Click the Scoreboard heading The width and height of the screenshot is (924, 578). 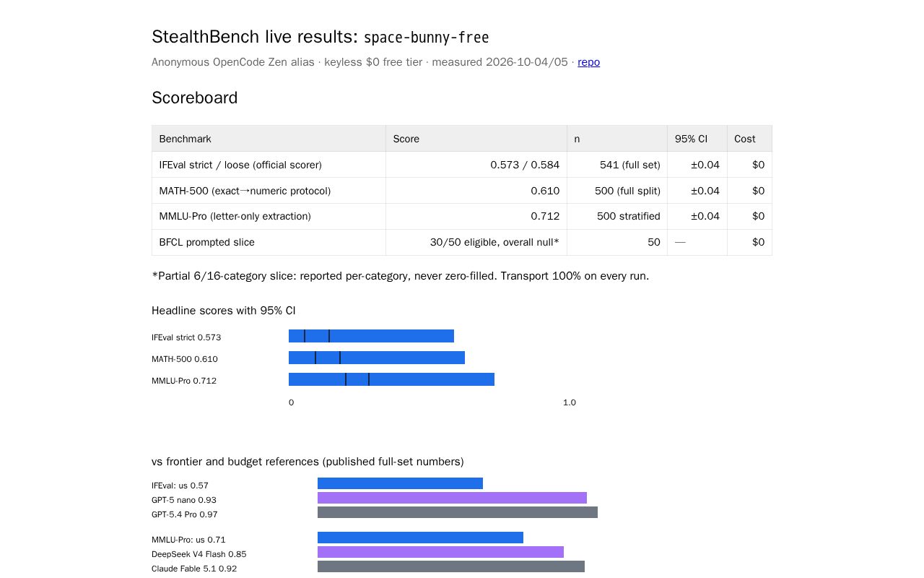click(195, 98)
